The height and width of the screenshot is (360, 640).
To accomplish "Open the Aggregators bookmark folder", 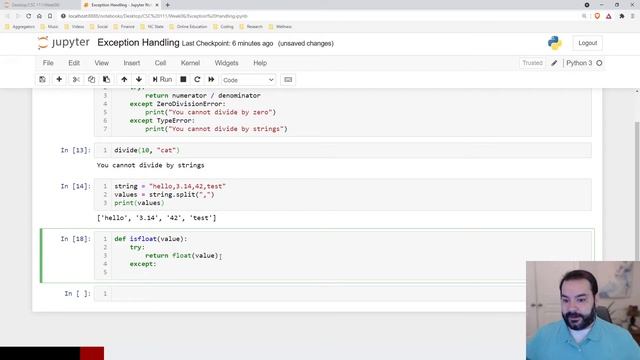I will click(20, 27).
